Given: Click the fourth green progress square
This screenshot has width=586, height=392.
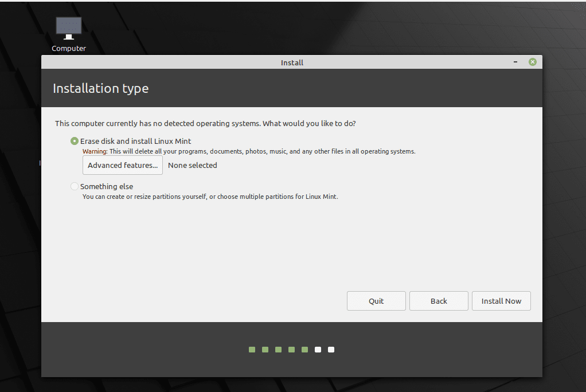Looking at the screenshot, I should [x=291, y=349].
